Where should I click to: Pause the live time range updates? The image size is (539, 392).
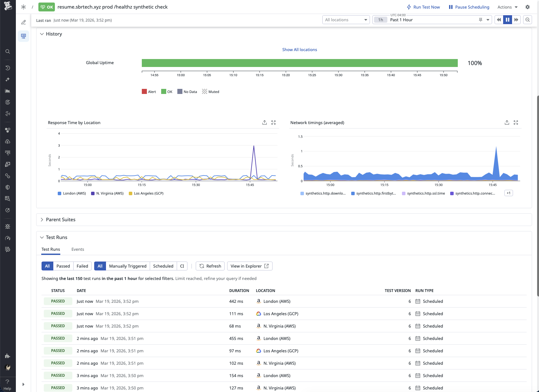507,20
